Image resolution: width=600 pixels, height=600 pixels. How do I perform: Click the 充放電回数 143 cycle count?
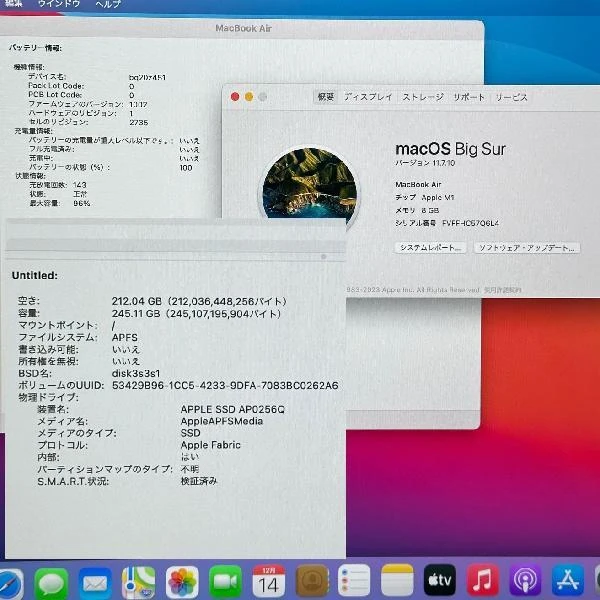click(x=58, y=185)
